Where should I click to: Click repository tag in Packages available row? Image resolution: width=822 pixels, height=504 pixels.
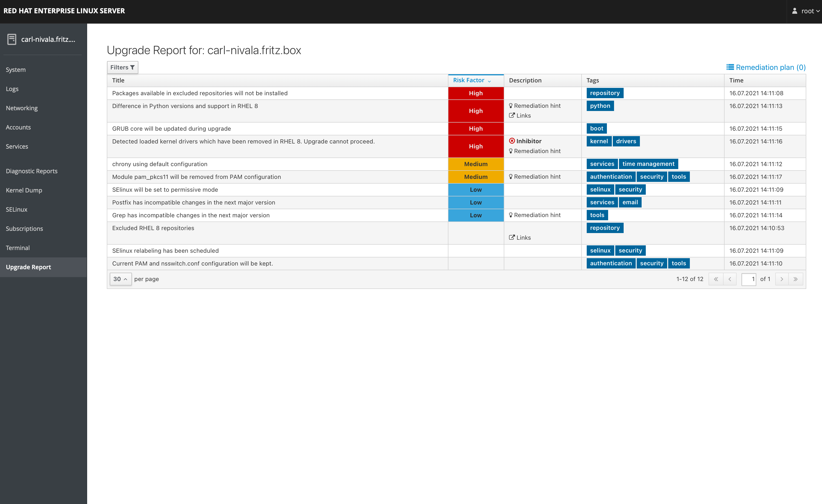pos(605,93)
